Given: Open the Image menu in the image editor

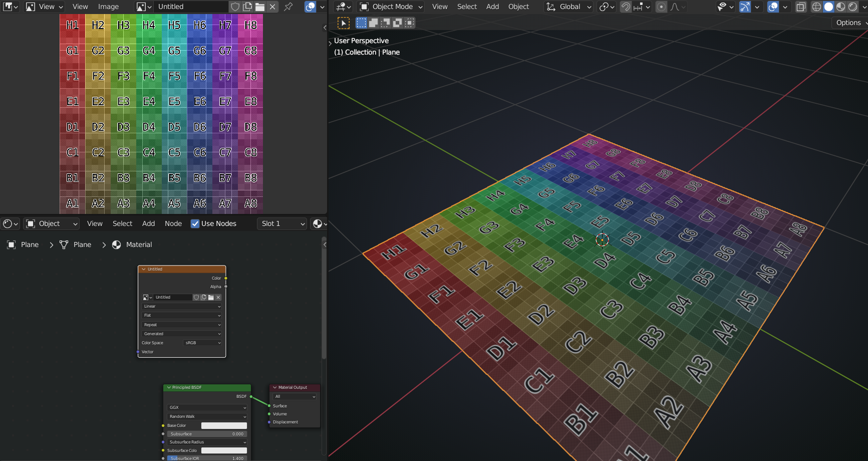Looking at the screenshot, I should point(108,7).
